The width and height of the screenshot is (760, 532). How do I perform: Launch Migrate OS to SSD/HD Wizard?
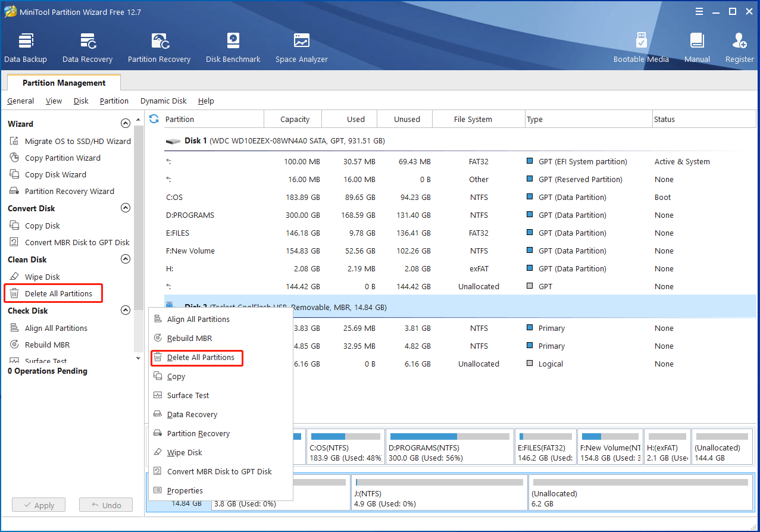pyautogui.click(x=70, y=141)
